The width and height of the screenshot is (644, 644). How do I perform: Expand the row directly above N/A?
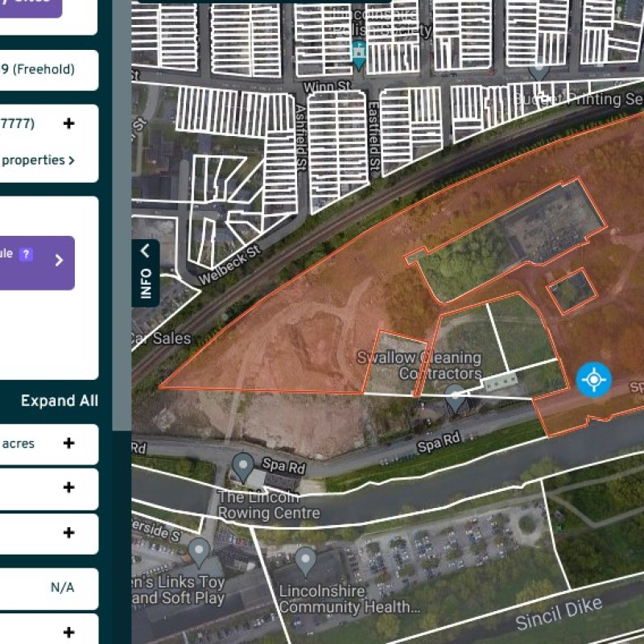tap(69, 533)
